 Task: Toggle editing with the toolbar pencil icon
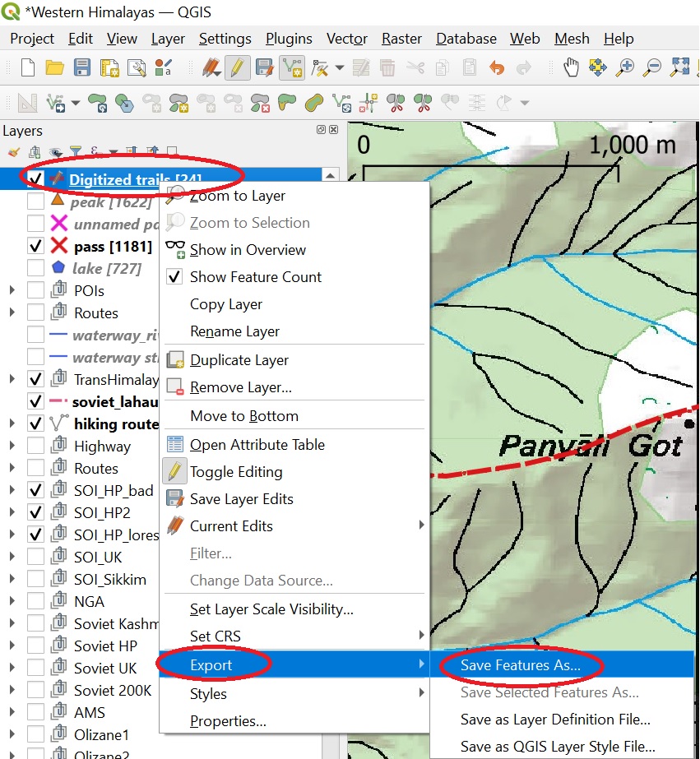(x=237, y=67)
